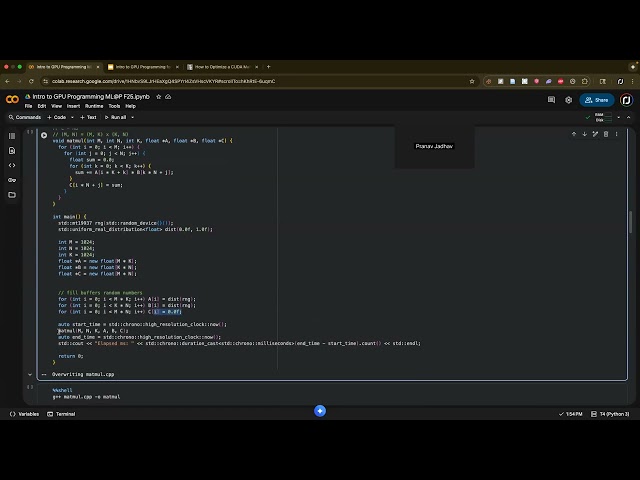Open Colab settings gear
Screen dimensions: 640x480
[568, 100]
